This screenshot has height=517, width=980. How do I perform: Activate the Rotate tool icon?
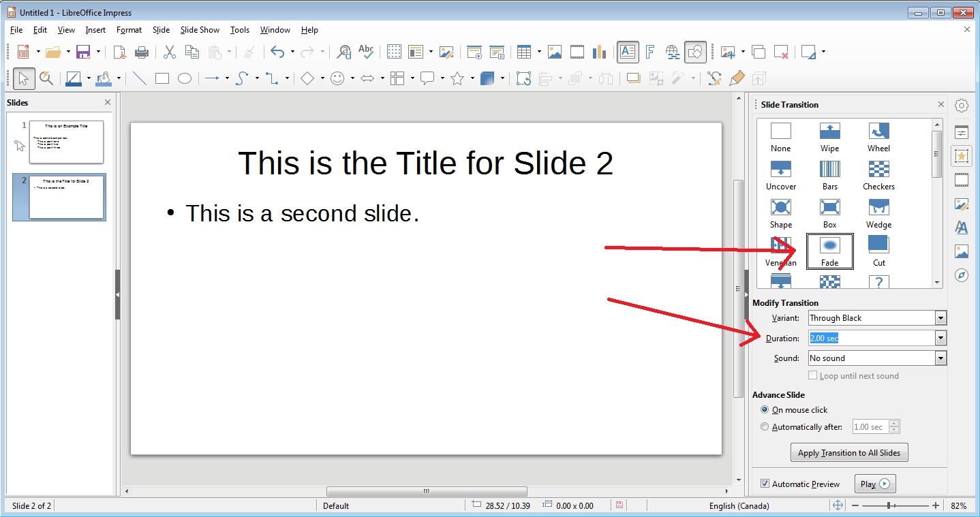tap(523, 78)
